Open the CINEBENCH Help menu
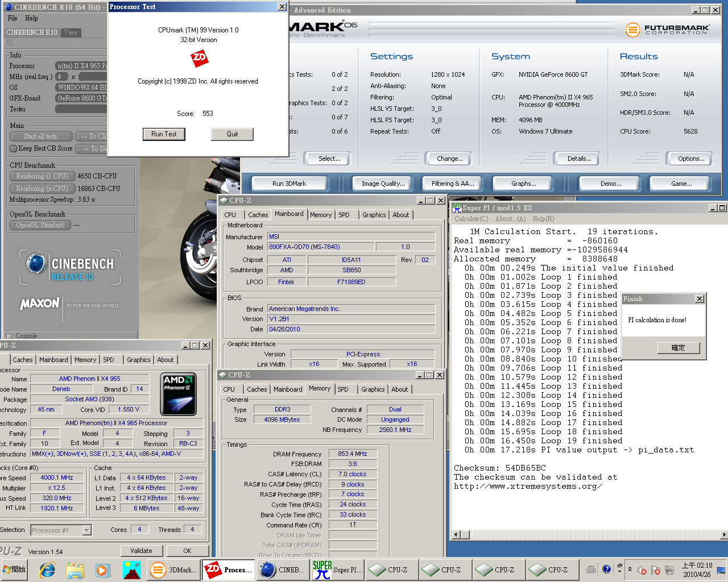 (x=32, y=18)
